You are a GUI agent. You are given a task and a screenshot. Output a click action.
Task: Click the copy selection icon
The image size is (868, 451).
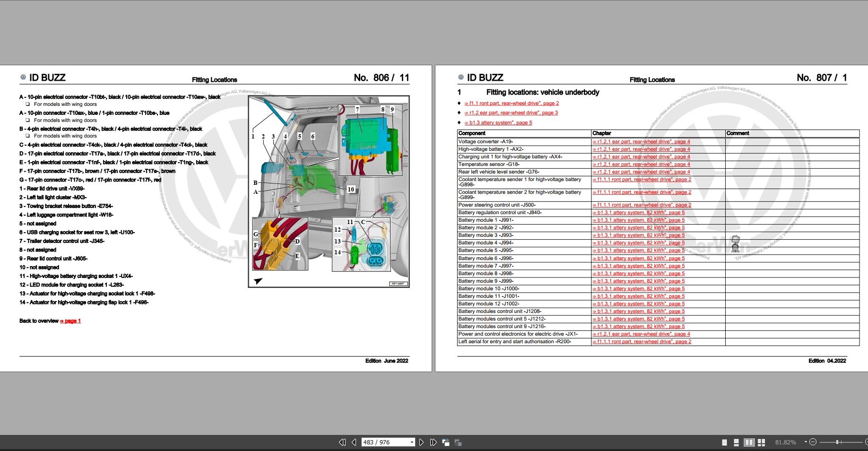[445, 442]
